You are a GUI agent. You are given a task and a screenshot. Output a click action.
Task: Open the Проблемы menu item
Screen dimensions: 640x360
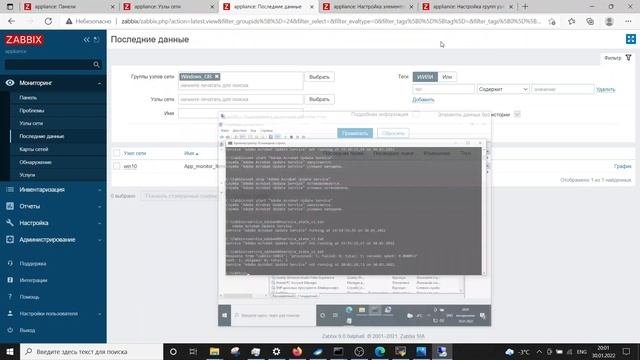pyautogui.click(x=32, y=111)
